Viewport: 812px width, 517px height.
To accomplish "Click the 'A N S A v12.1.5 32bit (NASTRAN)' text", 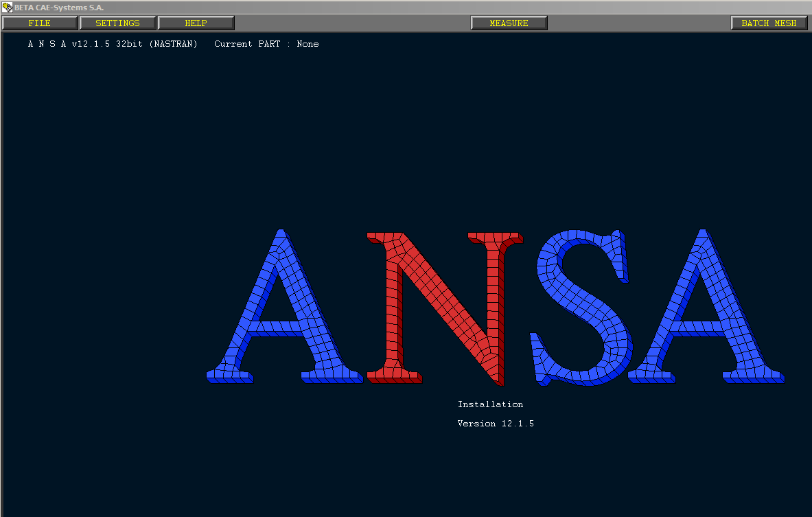I will click(113, 44).
